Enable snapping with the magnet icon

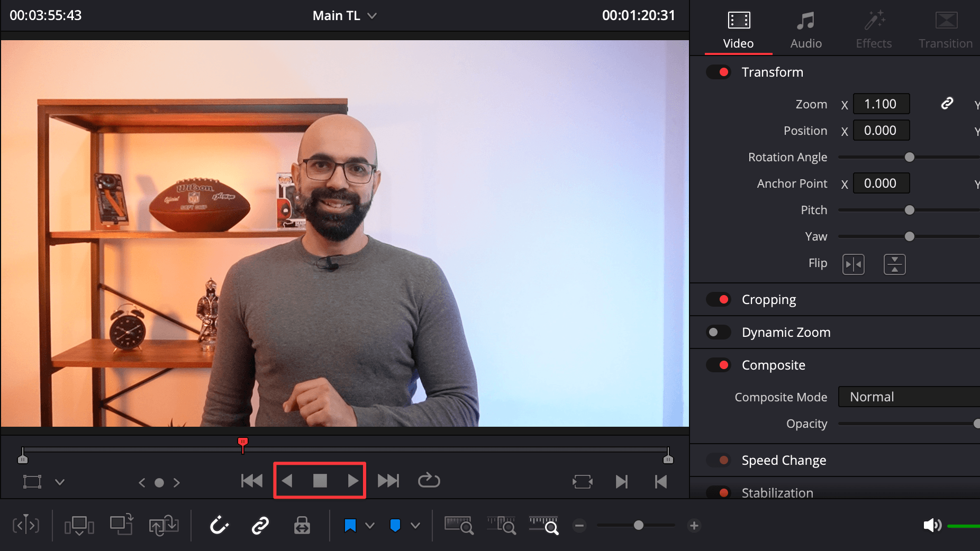coord(219,525)
